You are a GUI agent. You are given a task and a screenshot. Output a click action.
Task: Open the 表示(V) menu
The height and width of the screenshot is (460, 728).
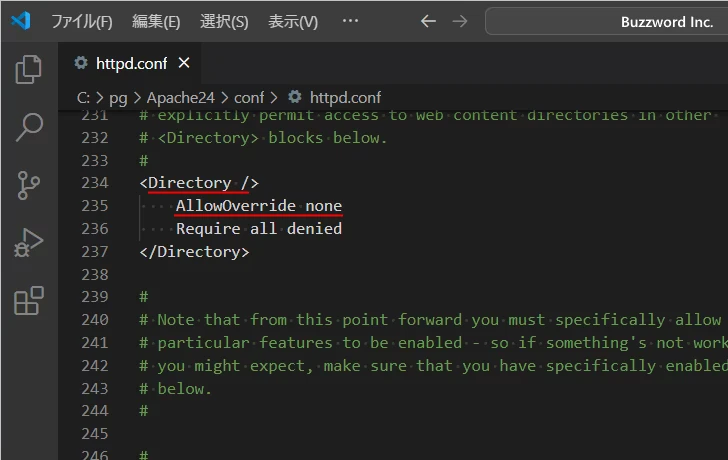293,21
